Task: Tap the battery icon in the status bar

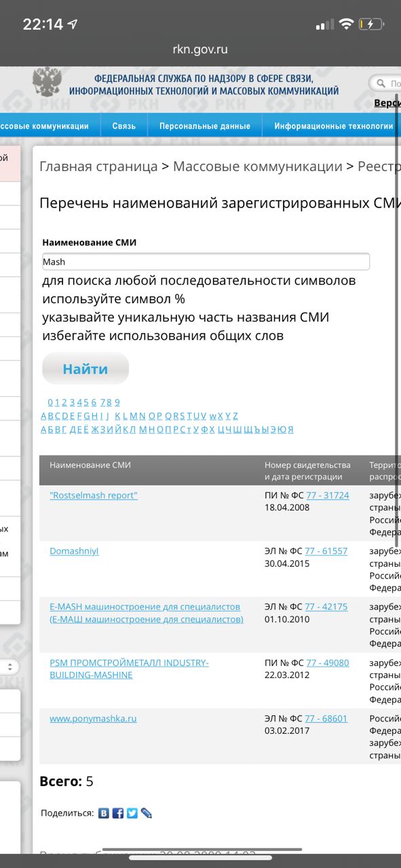Action: pyautogui.click(x=371, y=24)
